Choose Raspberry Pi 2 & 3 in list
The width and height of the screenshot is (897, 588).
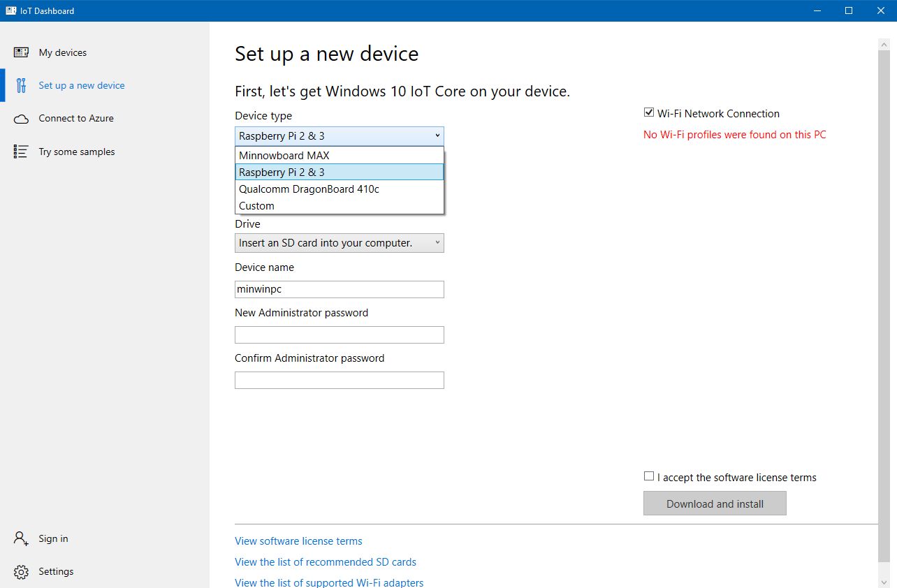[x=340, y=172]
